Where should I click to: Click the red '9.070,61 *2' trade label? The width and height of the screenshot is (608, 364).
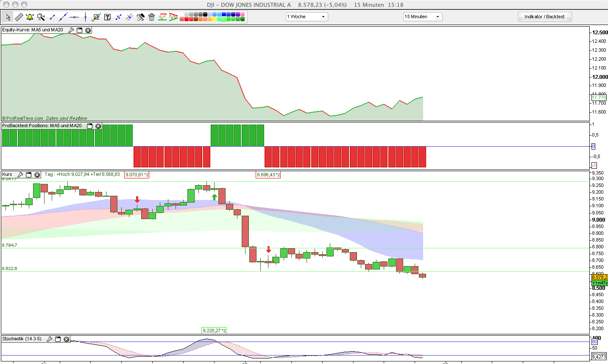pyautogui.click(x=137, y=175)
